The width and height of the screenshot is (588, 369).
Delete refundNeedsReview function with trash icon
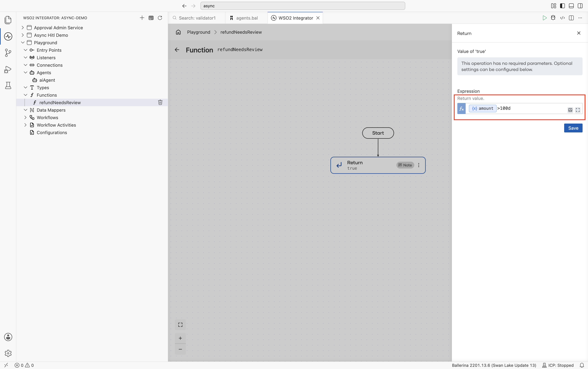[160, 102]
